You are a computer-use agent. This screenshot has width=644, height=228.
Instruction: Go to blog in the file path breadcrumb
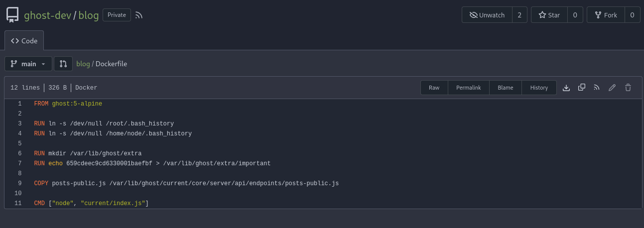(x=83, y=64)
